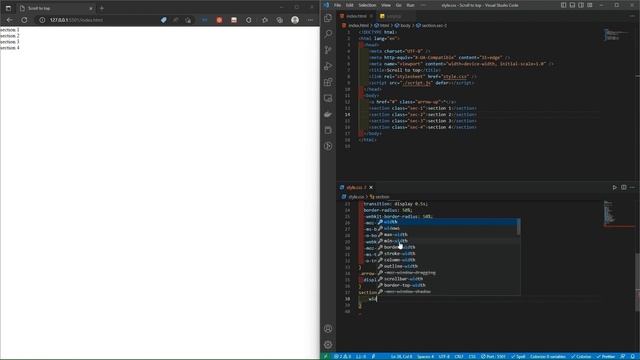Select the min-width suggestion
The height and width of the screenshot is (360, 640).
[x=447, y=241]
